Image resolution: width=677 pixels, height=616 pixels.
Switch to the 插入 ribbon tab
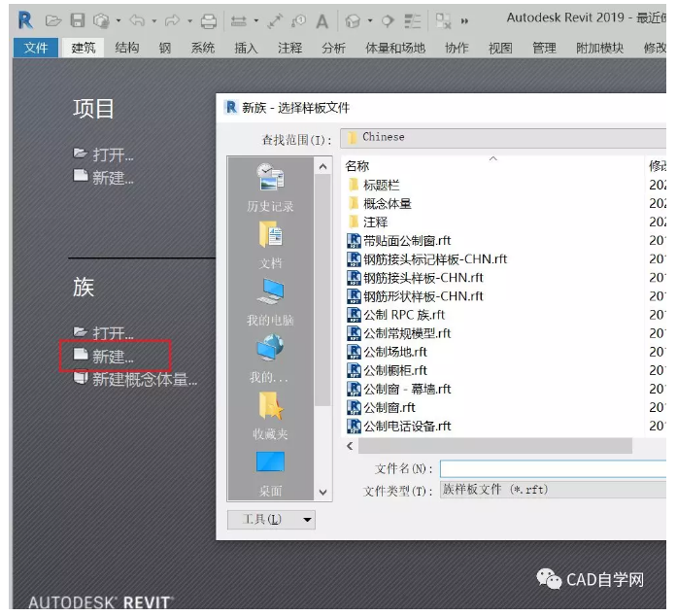click(x=246, y=48)
